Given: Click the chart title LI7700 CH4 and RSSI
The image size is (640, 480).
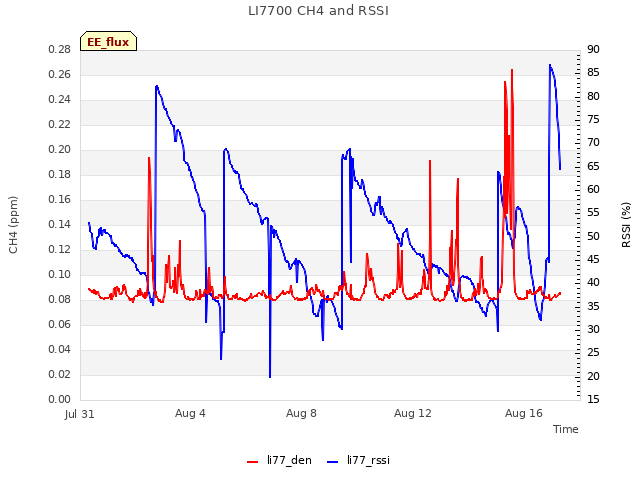Looking at the screenshot, I should point(318,11).
